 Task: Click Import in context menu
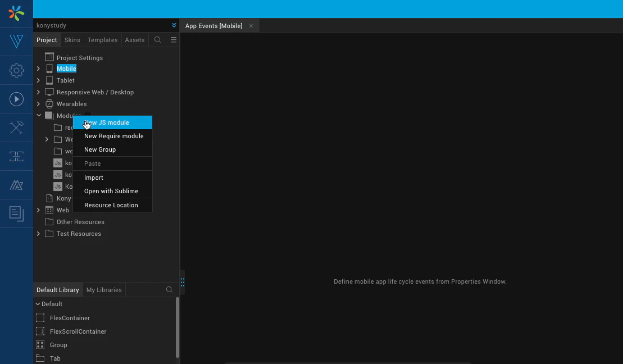pyautogui.click(x=112, y=178)
